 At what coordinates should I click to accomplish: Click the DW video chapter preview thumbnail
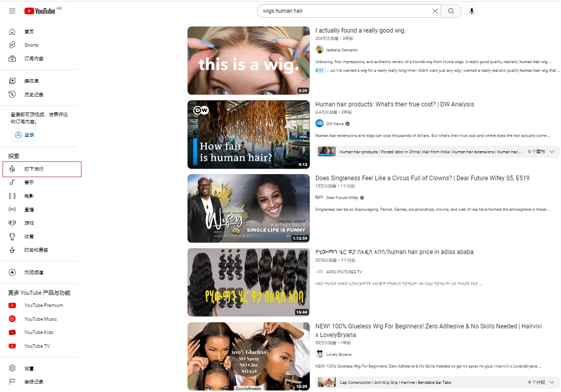point(327,152)
